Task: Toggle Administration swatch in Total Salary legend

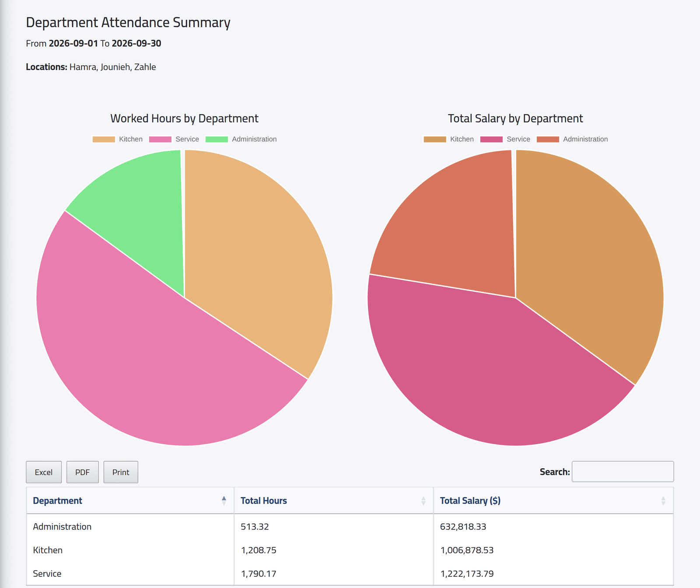Action: point(548,139)
